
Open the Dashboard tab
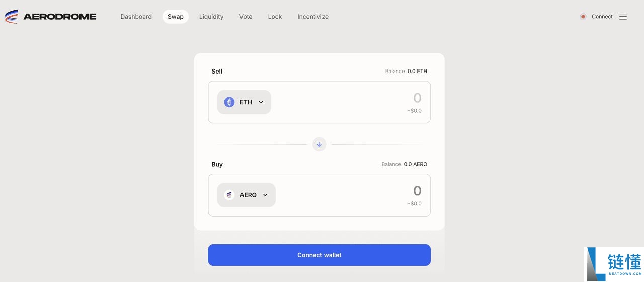[x=136, y=17]
